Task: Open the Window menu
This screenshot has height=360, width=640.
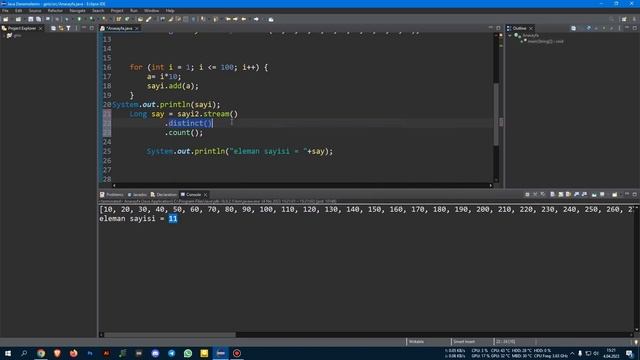Action: [151, 11]
